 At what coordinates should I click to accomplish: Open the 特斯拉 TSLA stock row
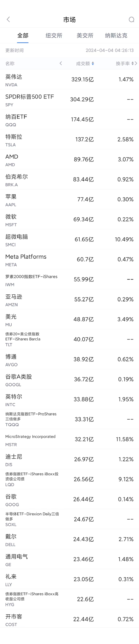tap(69, 139)
